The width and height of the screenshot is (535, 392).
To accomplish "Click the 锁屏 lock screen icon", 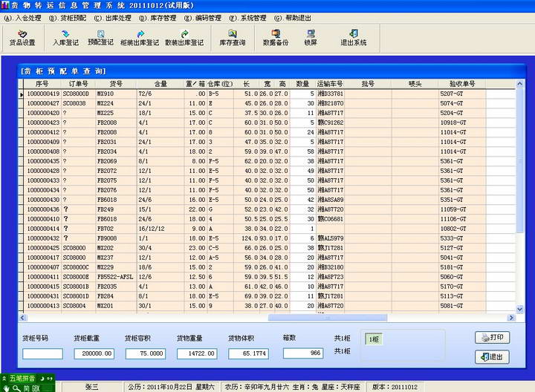I will coord(311,38).
